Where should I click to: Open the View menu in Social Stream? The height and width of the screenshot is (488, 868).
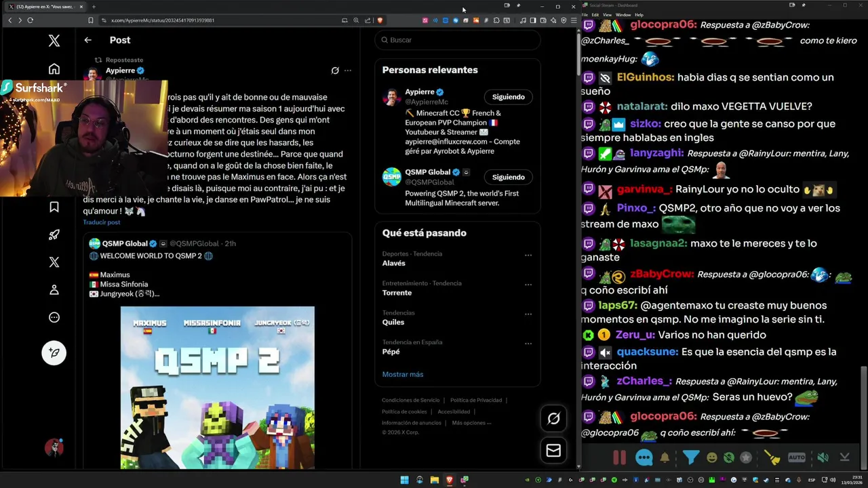[608, 14]
